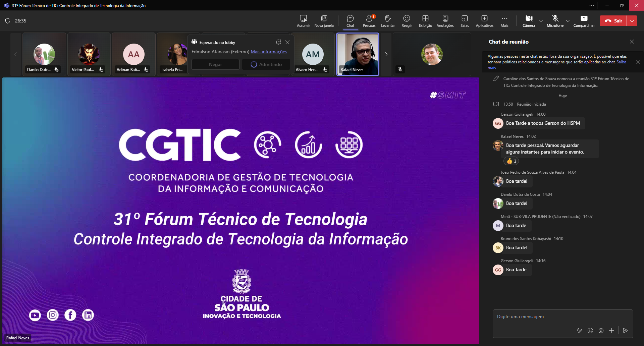Viewport: 644px width, 346px height.
Task: Click Joao Pedro de Souza avatar
Action: coord(498,181)
